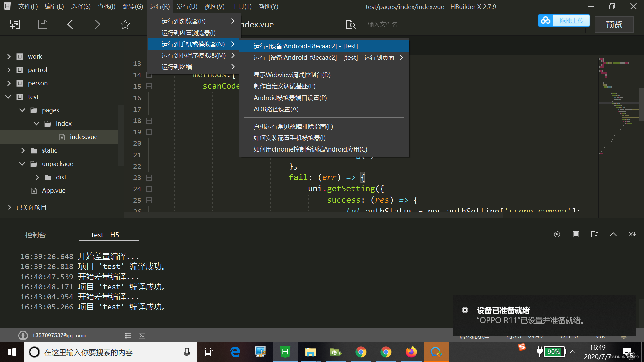644x362 pixels.
Task: Click the restart run icon in console
Action: point(557,234)
